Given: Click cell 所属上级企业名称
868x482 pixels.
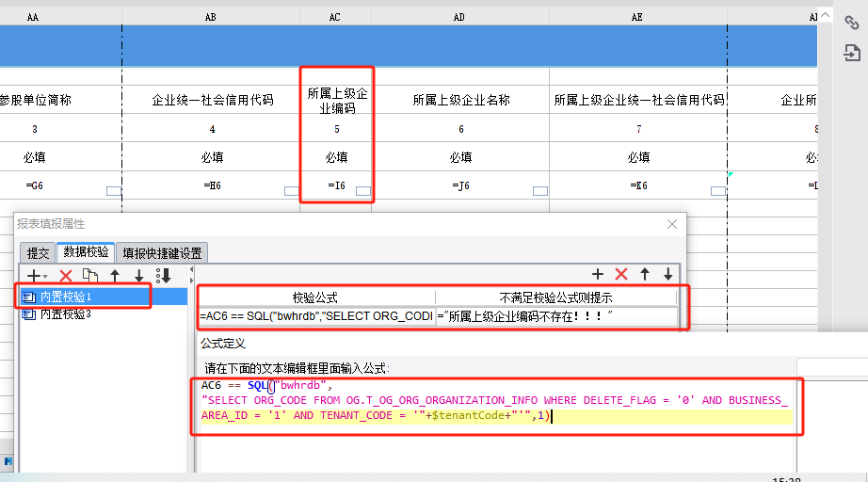Looking at the screenshot, I should click(x=460, y=100).
